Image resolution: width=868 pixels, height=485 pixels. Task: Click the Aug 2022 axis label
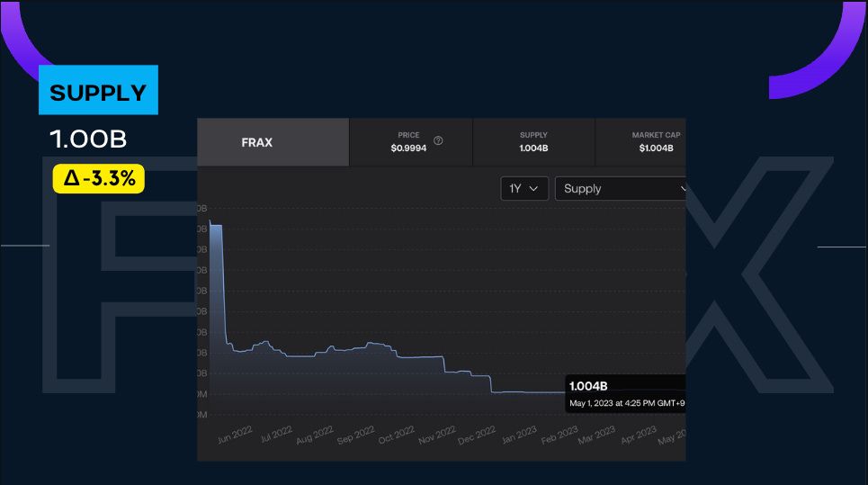(316, 436)
